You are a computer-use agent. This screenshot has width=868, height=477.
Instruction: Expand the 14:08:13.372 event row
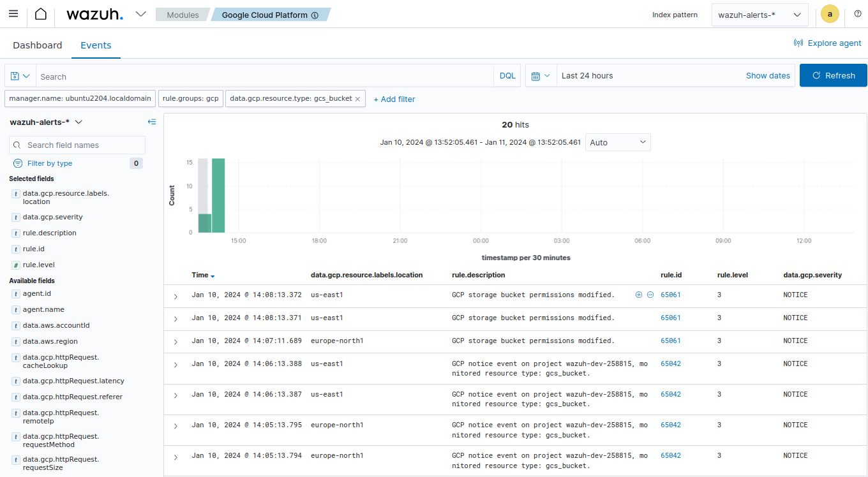click(x=176, y=297)
